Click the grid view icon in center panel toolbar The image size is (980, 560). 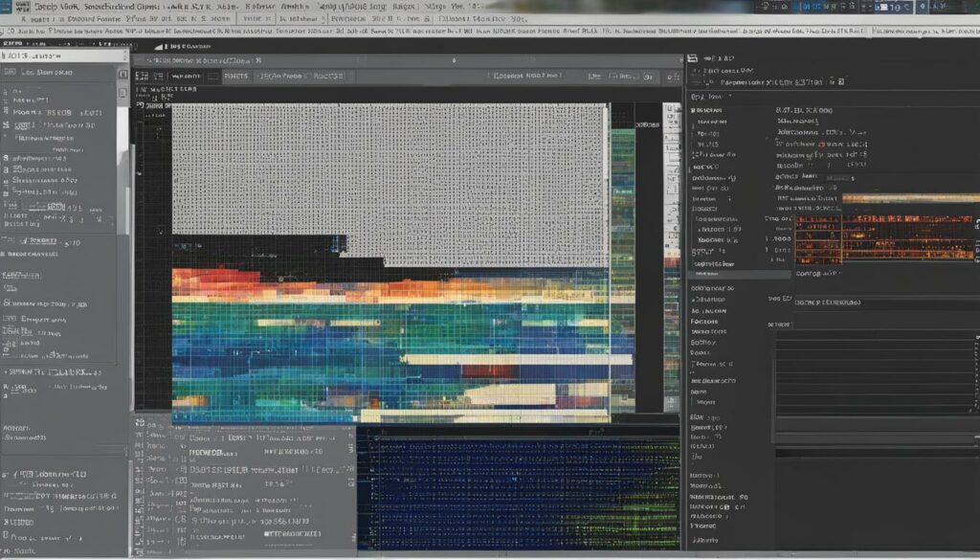tap(141, 74)
